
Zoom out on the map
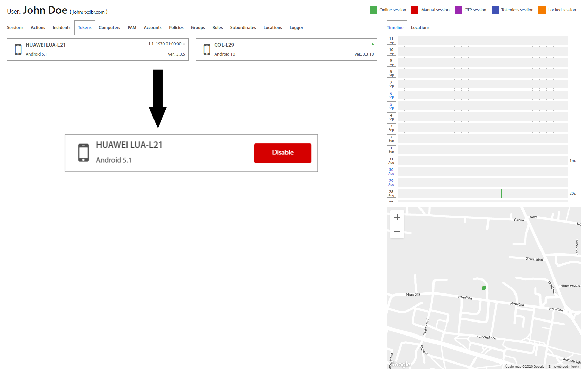click(x=397, y=231)
